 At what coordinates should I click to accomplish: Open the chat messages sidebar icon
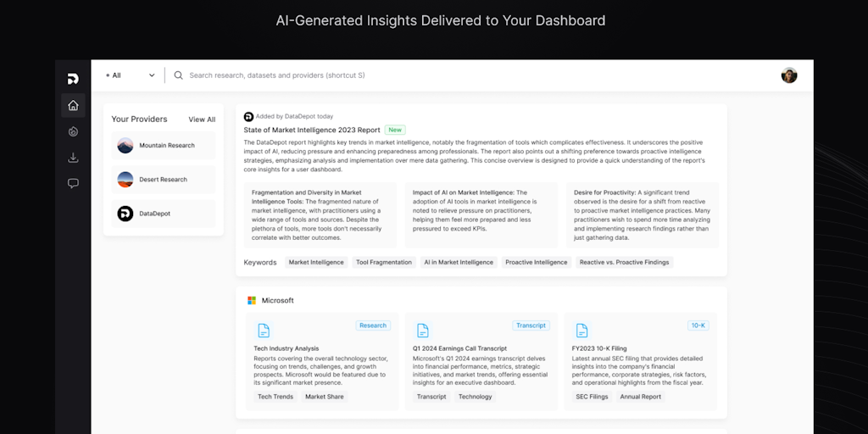click(73, 183)
